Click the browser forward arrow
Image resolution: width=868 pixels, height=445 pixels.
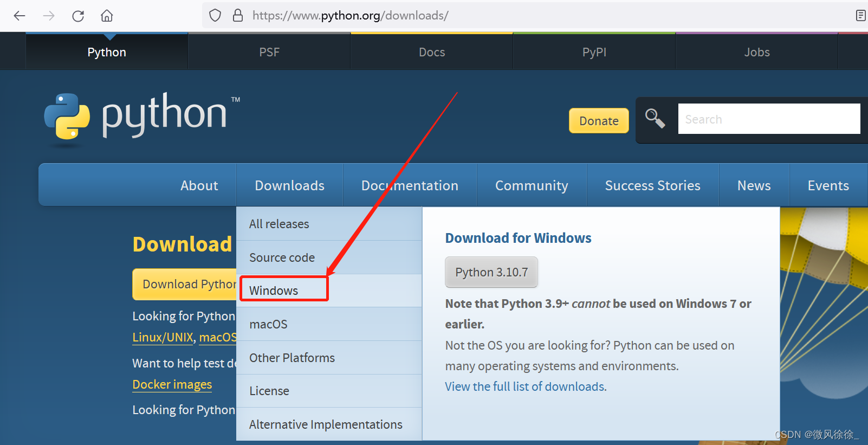(49, 16)
